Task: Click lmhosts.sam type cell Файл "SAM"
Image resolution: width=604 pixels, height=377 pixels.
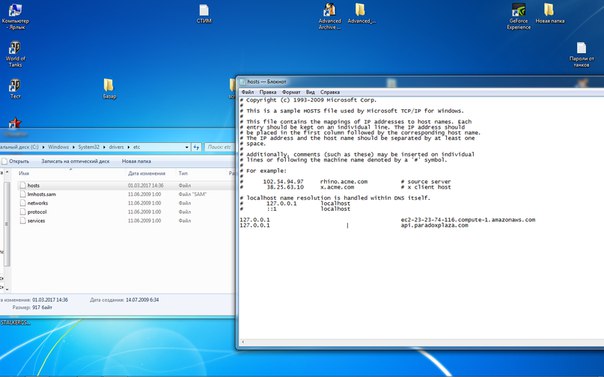Action: click(x=192, y=194)
